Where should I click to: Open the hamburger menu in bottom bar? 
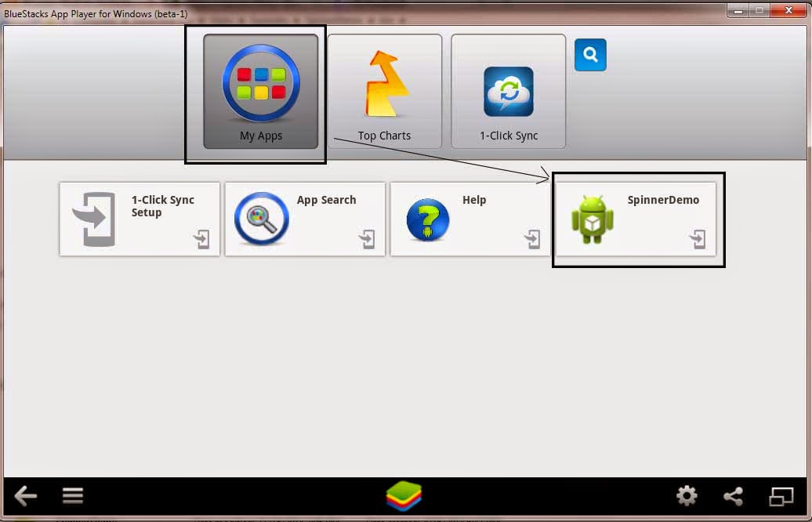[73, 495]
